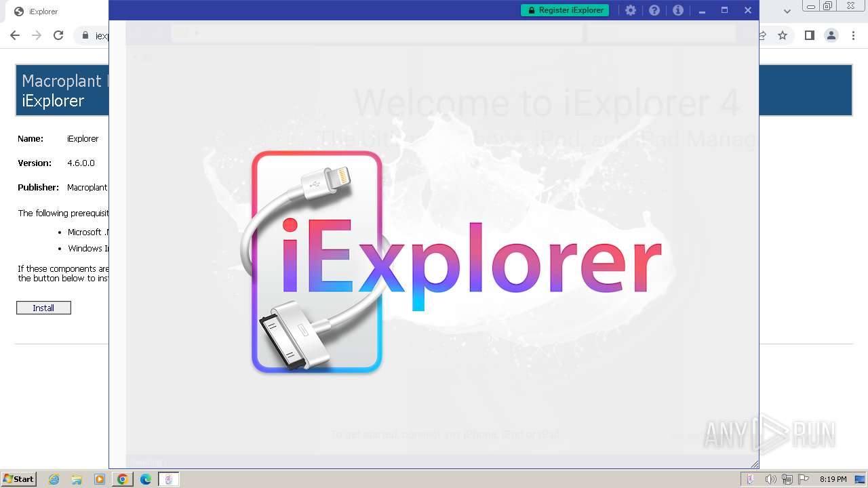Viewport: 868px width, 488px height.
Task: Minimize the Chrome window
Action: [x=811, y=5]
